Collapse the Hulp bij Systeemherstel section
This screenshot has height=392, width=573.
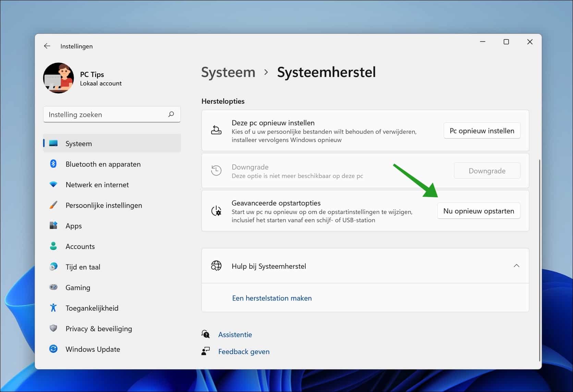pyautogui.click(x=516, y=266)
